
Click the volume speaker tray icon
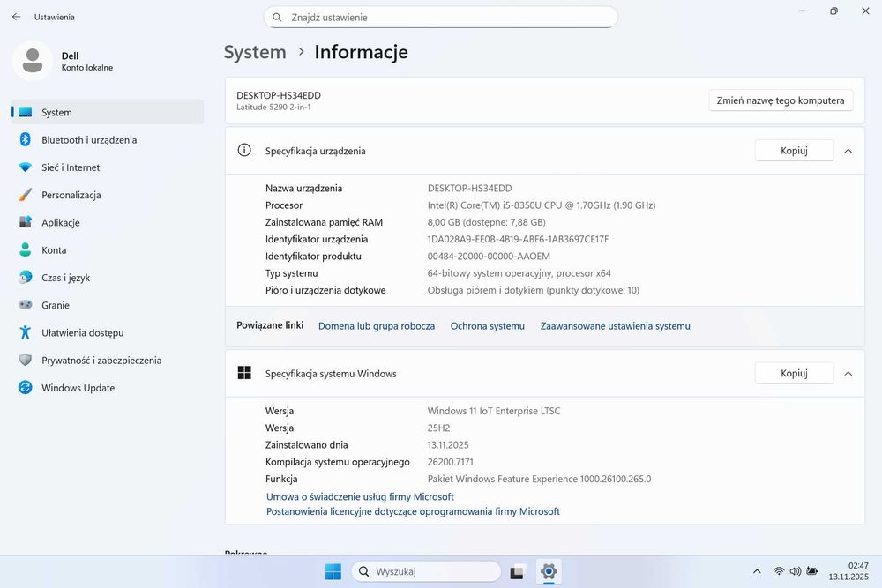795,571
